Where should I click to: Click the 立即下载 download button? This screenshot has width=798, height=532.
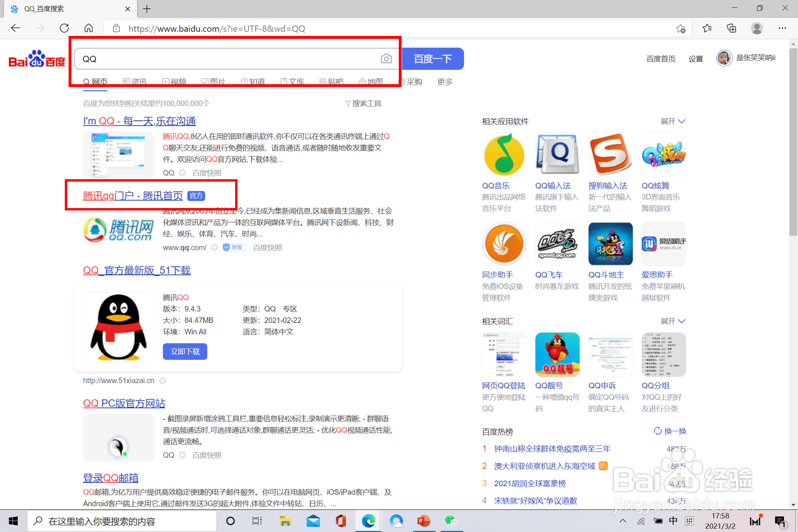point(185,351)
